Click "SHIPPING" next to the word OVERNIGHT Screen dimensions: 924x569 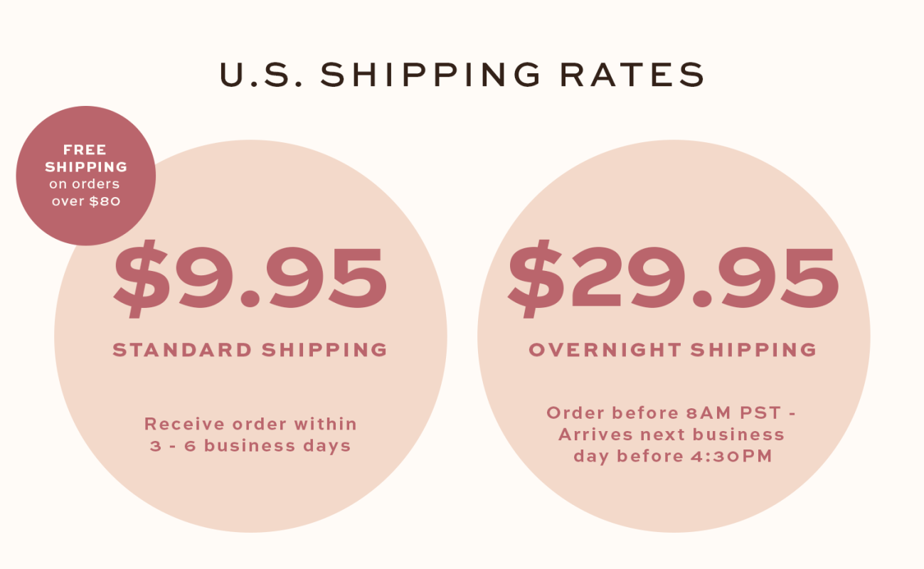(x=753, y=350)
